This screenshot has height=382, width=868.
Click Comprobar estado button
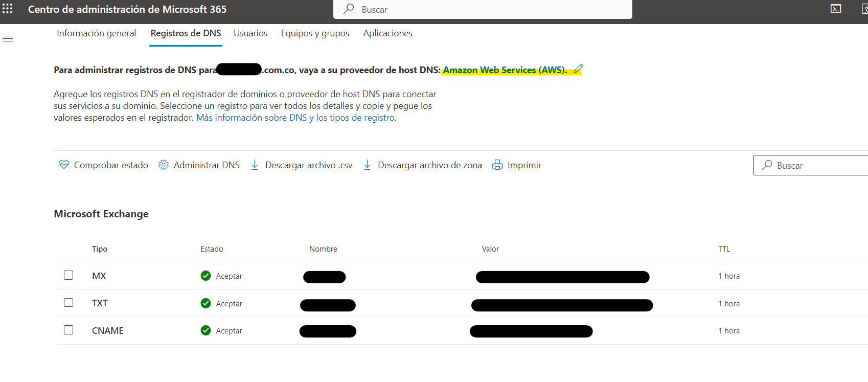[x=104, y=165]
